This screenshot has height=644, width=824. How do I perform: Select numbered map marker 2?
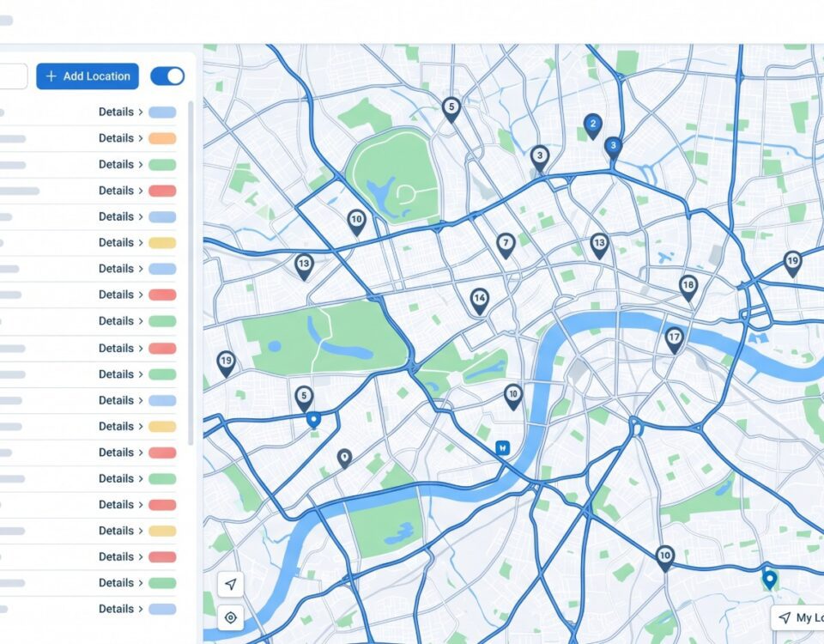click(x=593, y=125)
